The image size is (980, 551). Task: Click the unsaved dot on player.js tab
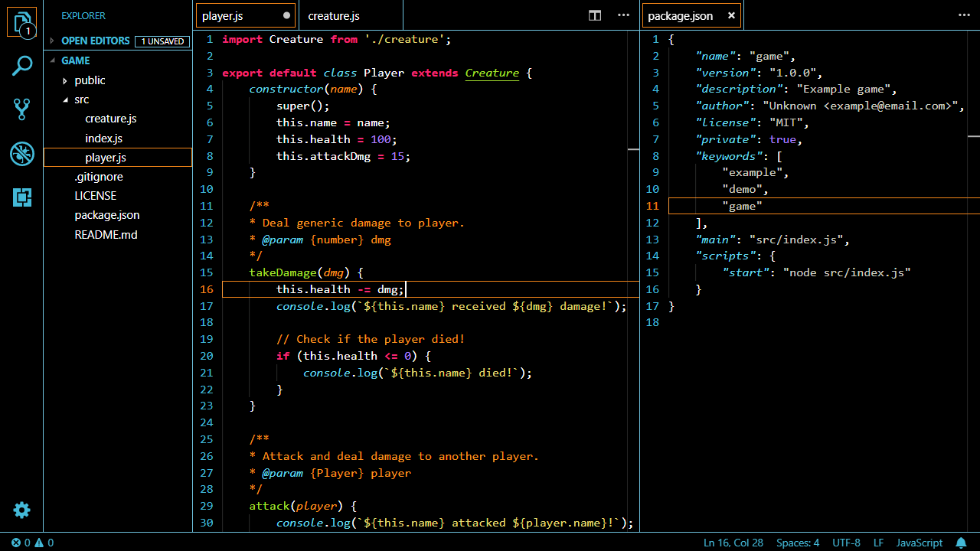click(287, 15)
